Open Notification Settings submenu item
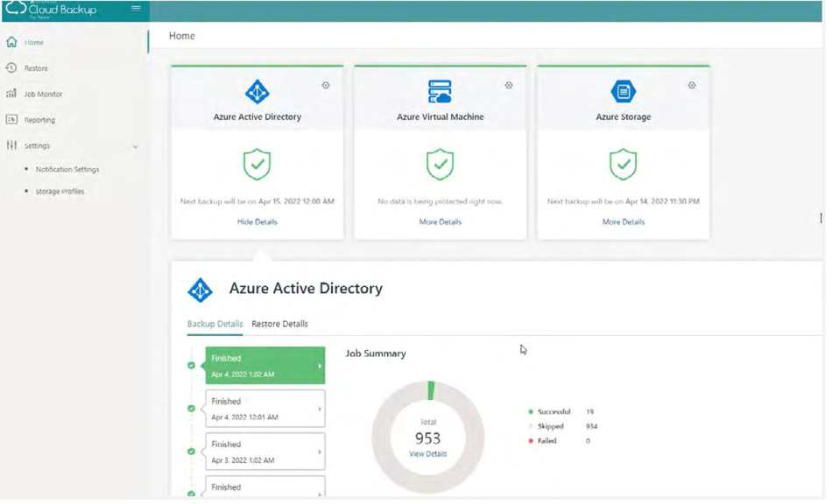832x504 pixels. pos(68,170)
